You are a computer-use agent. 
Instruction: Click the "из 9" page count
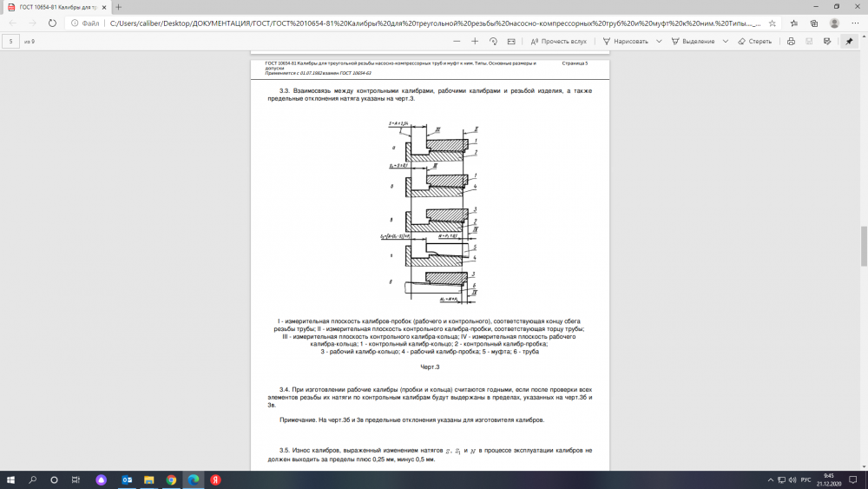tap(30, 42)
